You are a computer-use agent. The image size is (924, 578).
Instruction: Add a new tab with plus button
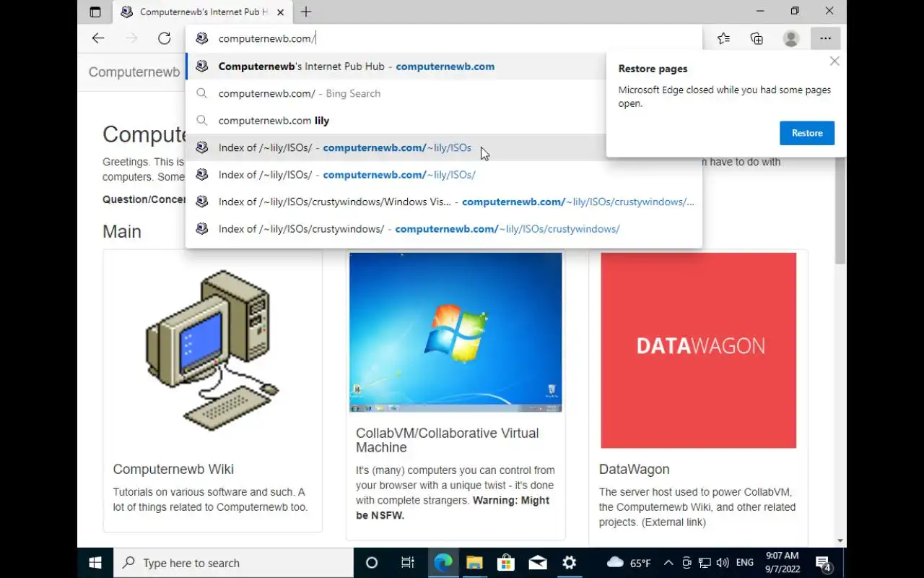pos(306,12)
